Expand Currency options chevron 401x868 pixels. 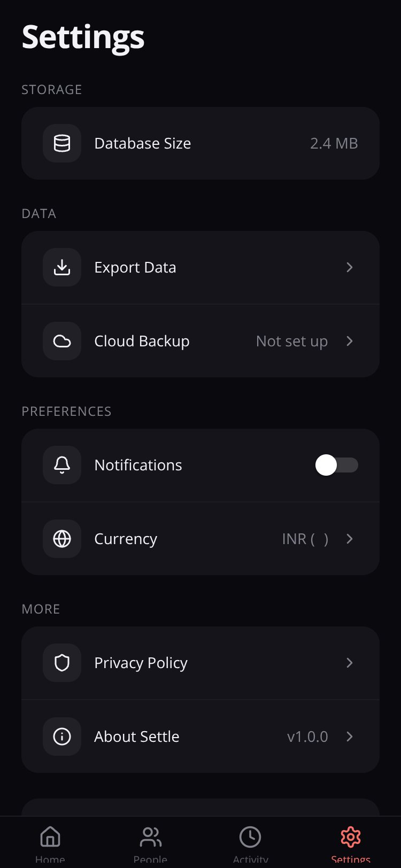(x=350, y=539)
